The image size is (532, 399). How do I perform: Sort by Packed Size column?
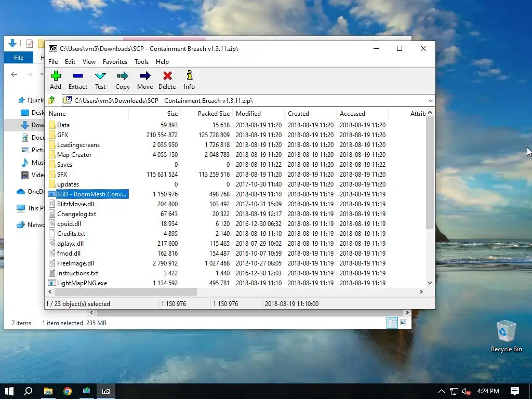click(207, 114)
